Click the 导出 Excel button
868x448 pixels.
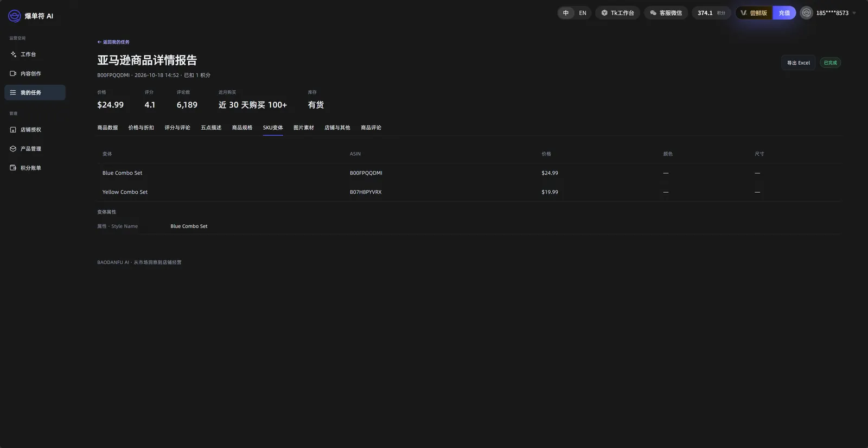798,63
